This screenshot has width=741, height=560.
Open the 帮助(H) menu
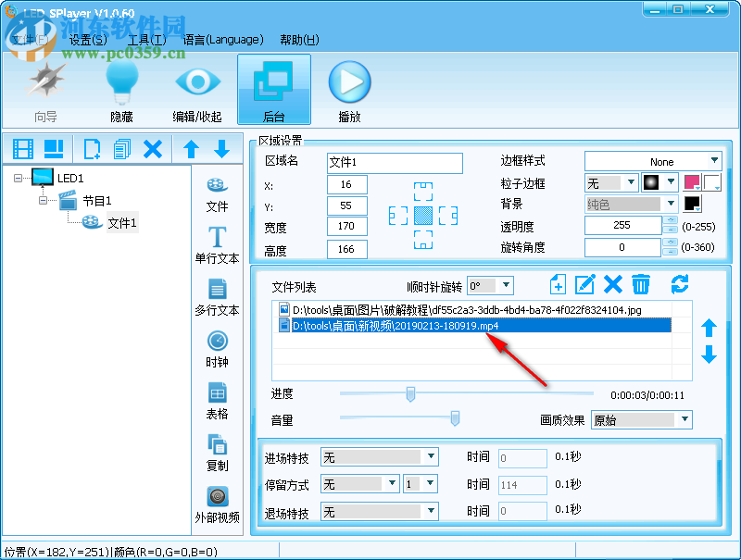pos(298,40)
